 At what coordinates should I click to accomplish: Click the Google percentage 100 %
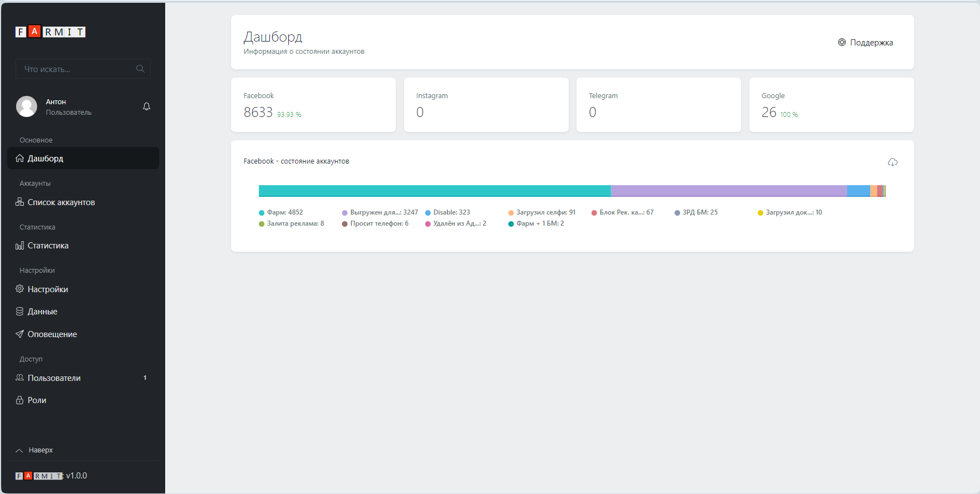point(789,115)
